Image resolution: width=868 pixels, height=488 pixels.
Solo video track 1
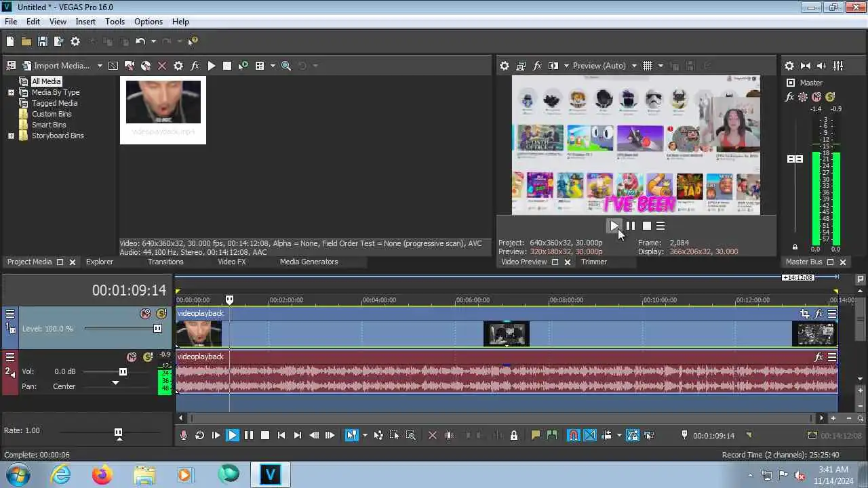pyautogui.click(x=161, y=314)
